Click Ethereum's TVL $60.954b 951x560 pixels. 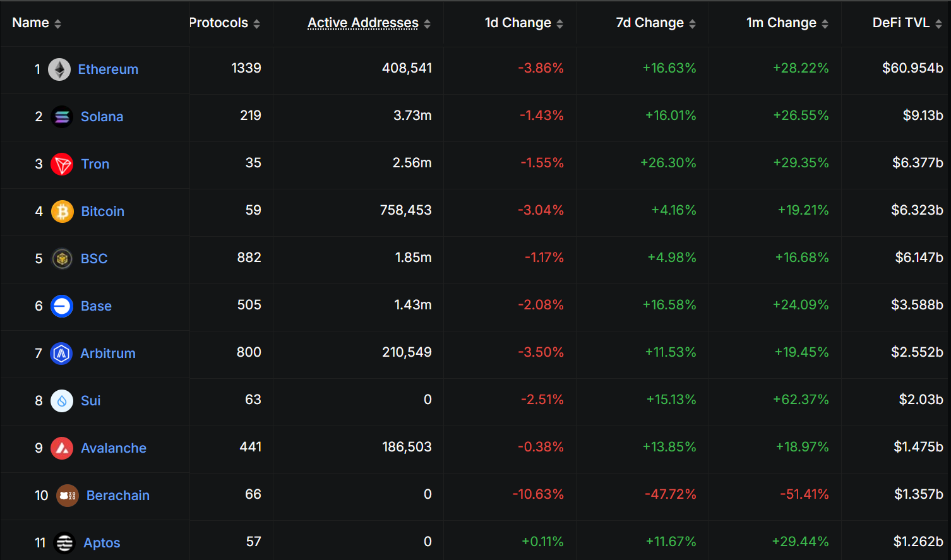pos(912,68)
